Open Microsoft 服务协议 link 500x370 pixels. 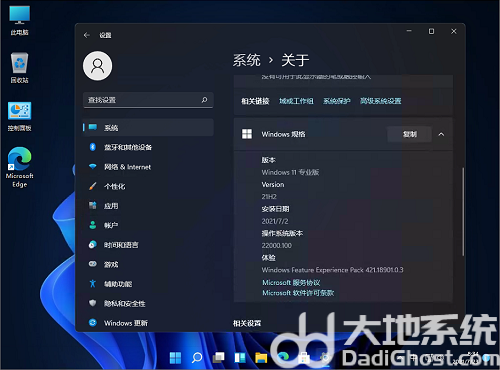tap(291, 283)
